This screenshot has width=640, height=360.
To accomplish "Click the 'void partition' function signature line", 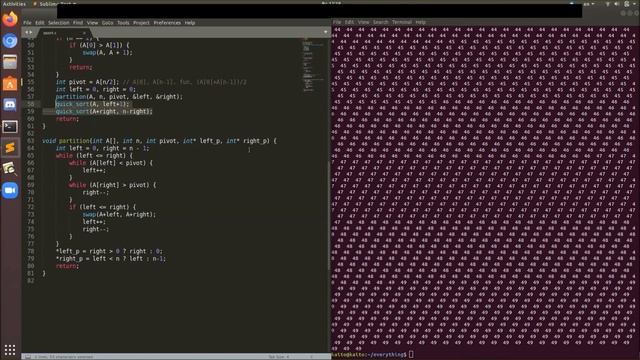I will coord(159,141).
